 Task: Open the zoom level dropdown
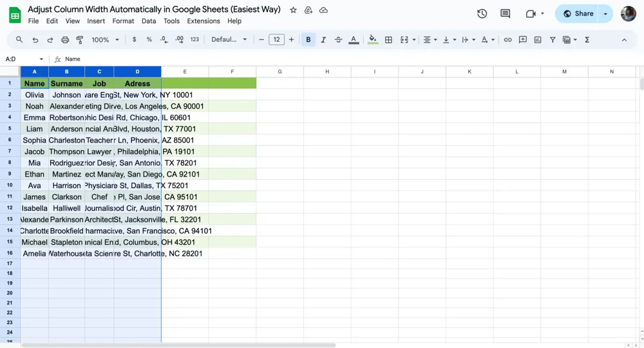[x=106, y=40]
